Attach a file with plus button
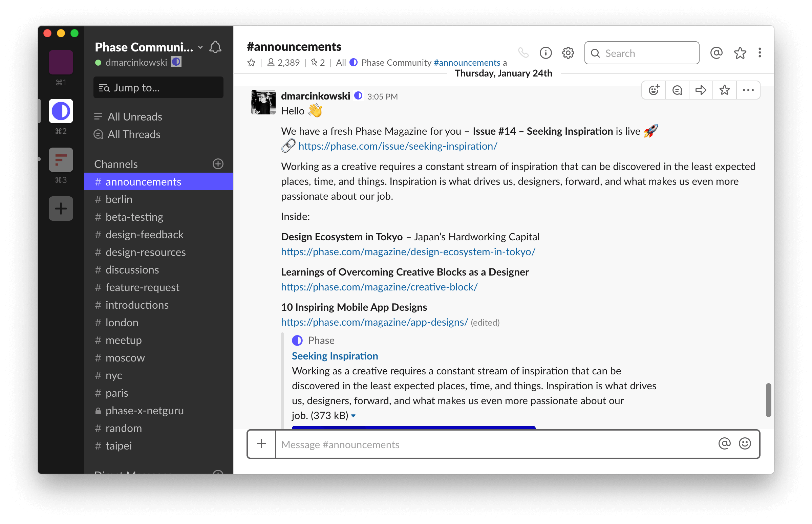 point(261,443)
